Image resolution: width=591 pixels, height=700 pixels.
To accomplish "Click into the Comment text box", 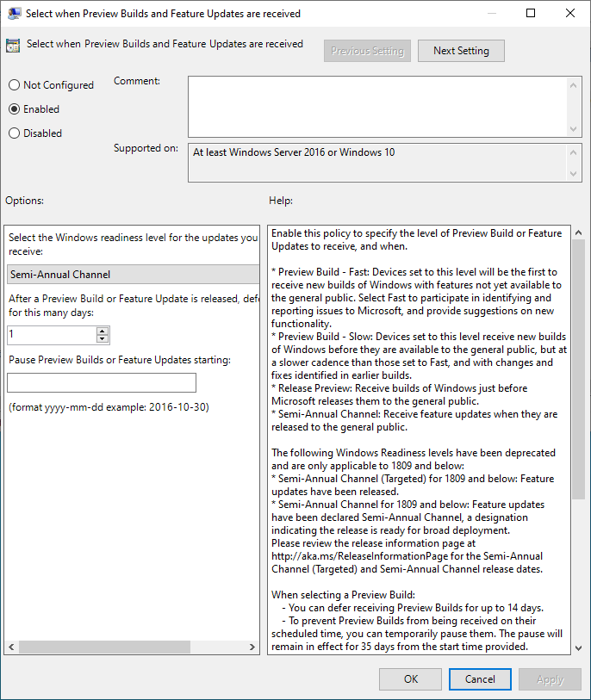I will (377, 105).
